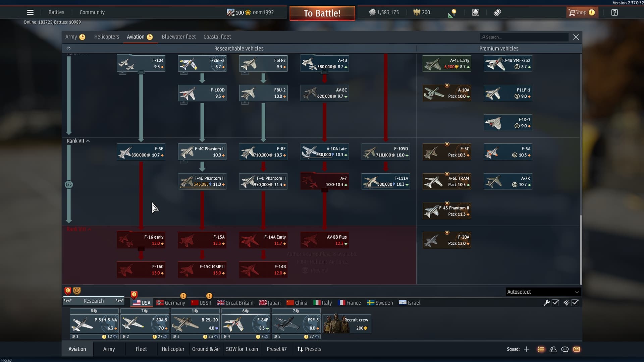
Task: Click the rank progress 1/5 marker
Action: (69, 184)
